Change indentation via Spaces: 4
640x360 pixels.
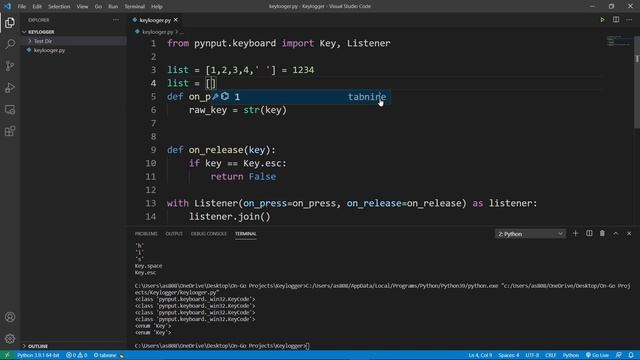tap(509, 355)
